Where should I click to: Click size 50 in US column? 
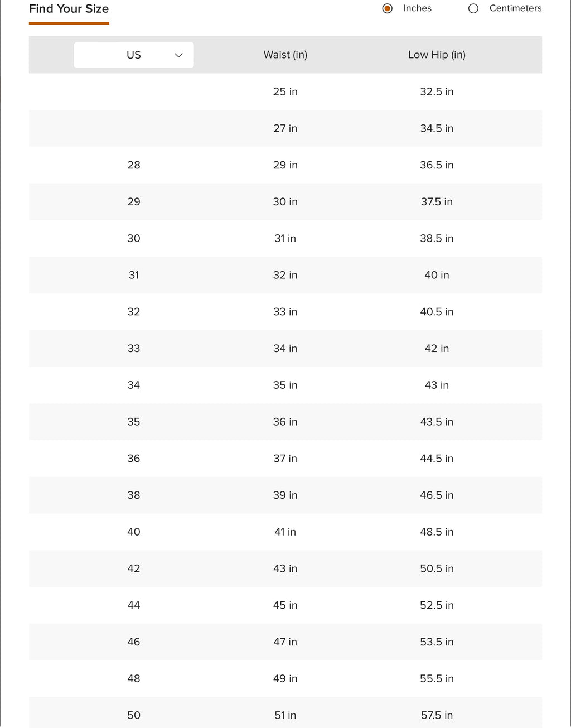134,715
